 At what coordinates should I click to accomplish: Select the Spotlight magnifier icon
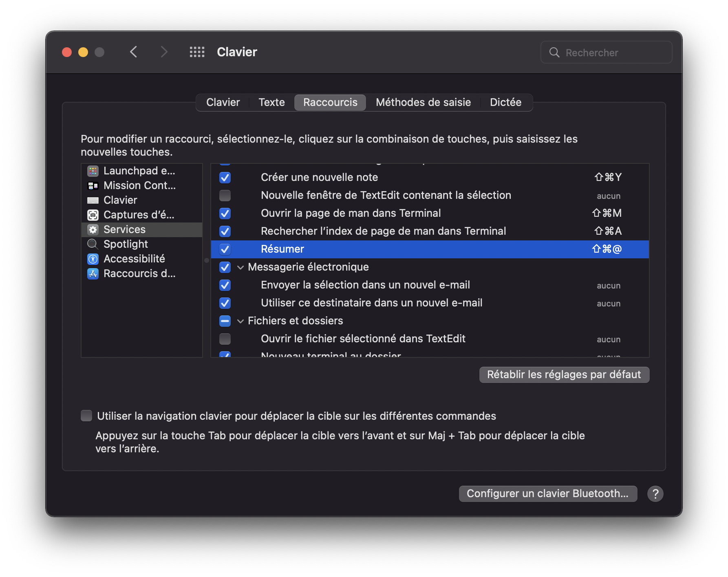tap(93, 244)
